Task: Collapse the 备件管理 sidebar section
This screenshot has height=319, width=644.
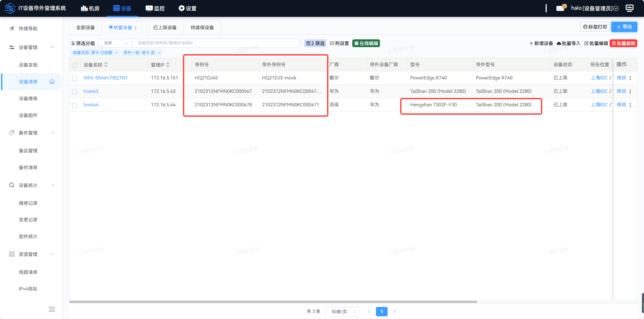Action: click(x=53, y=133)
